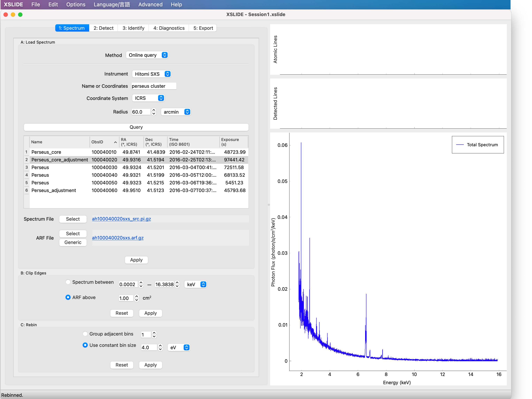Image resolution: width=532 pixels, height=399 pixels.
Task: Adjust the upper energy bound stepper
Action: tap(177, 284)
